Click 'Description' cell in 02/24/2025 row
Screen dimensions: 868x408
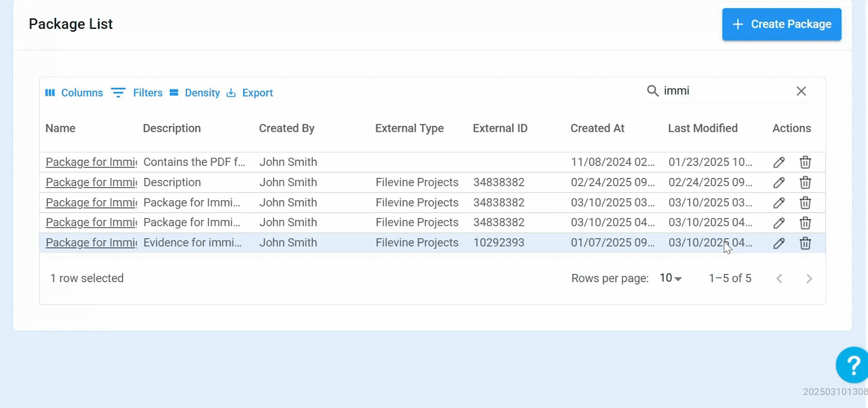point(172,182)
